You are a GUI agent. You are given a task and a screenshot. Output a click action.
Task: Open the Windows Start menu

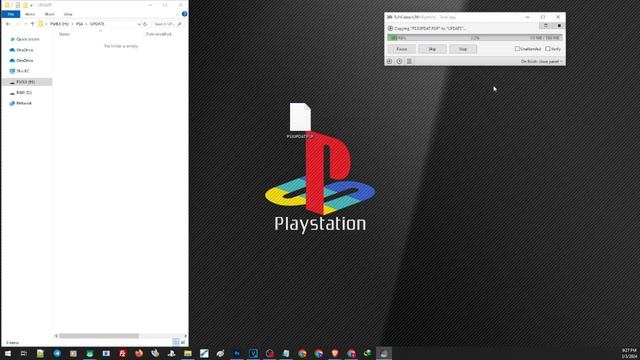point(8,353)
